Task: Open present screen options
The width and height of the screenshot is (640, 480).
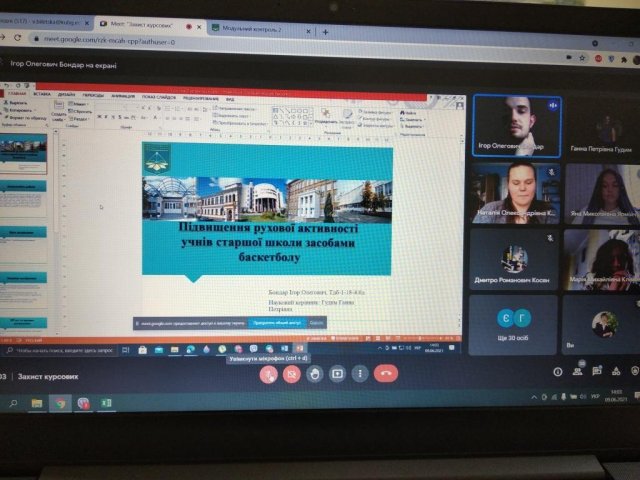Action: point(337,373)
